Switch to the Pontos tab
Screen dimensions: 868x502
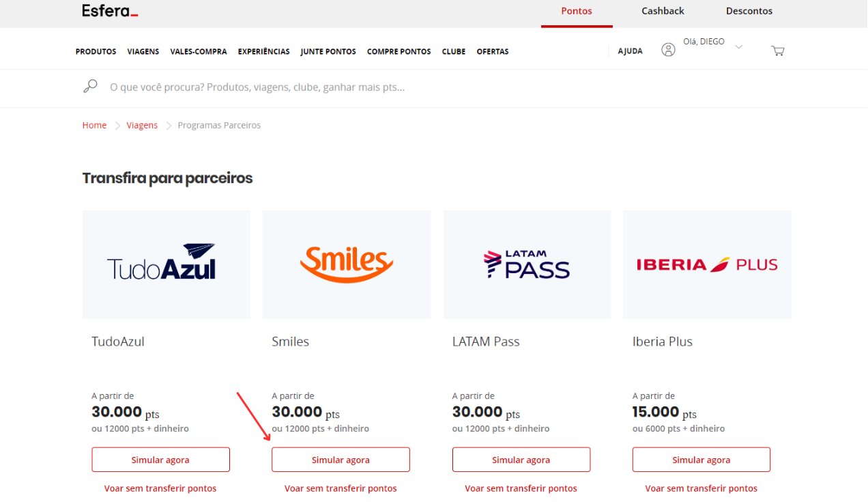(577, 11)
